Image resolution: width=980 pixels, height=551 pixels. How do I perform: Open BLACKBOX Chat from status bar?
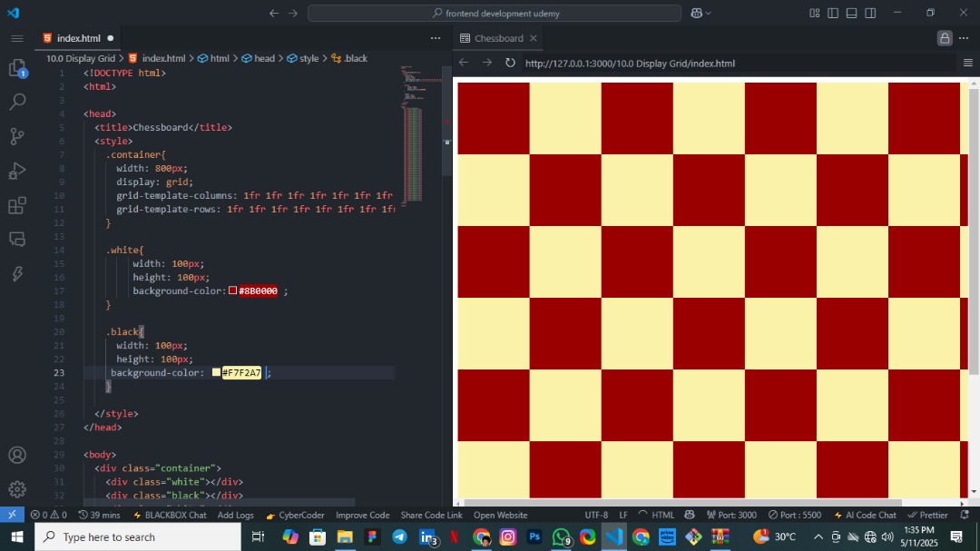pyautogui.click(x=170, y=515)
